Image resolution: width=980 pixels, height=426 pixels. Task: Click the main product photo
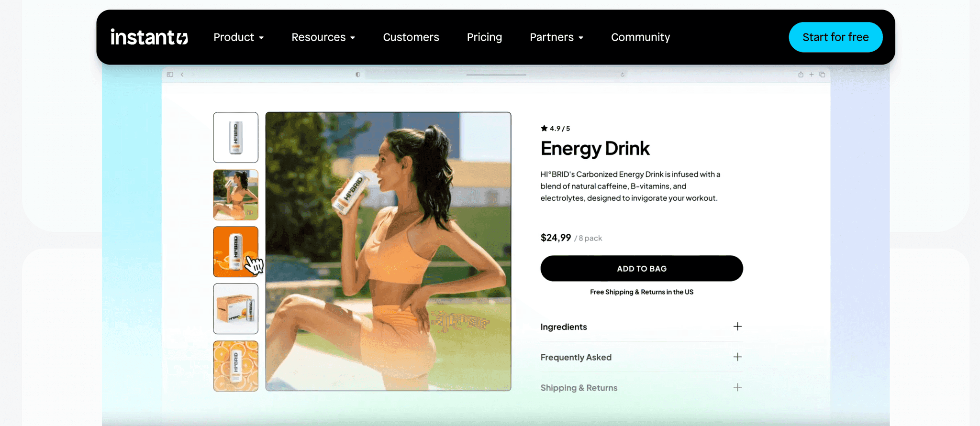(388, 251)
